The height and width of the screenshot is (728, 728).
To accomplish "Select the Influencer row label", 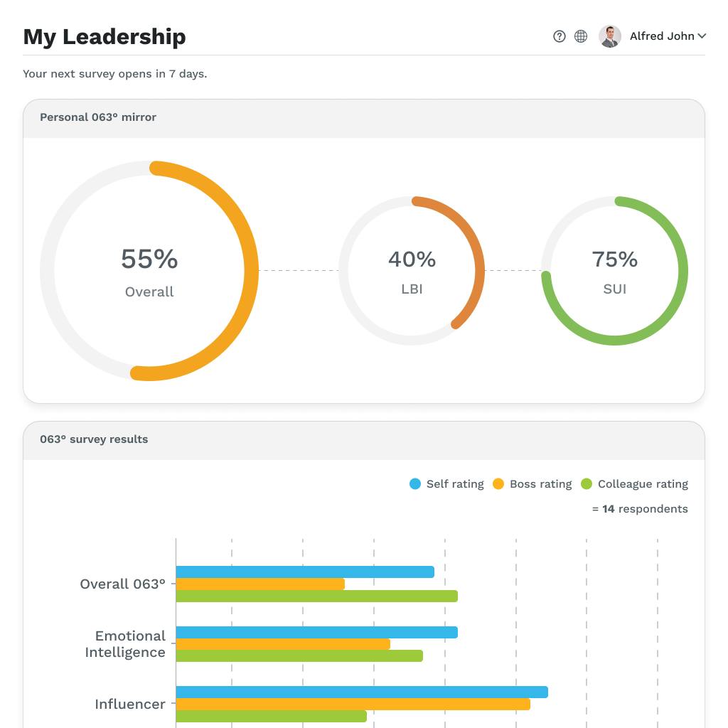I will point(130,705).
